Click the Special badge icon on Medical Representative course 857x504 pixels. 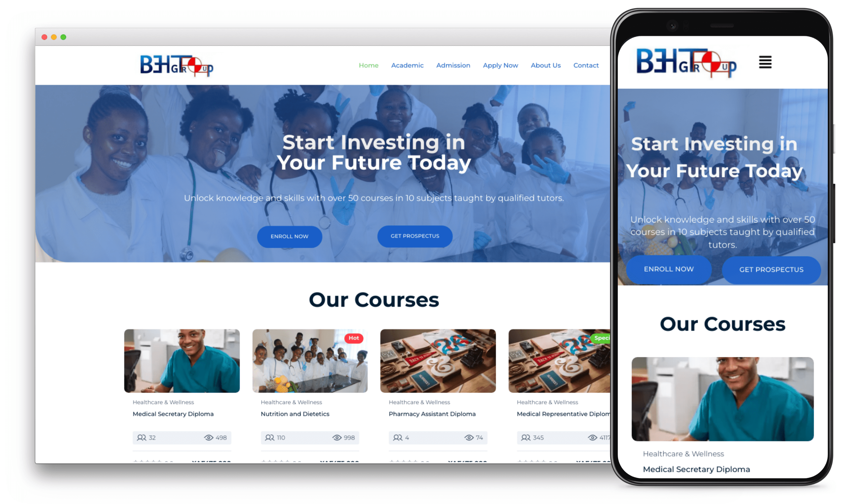602,337
